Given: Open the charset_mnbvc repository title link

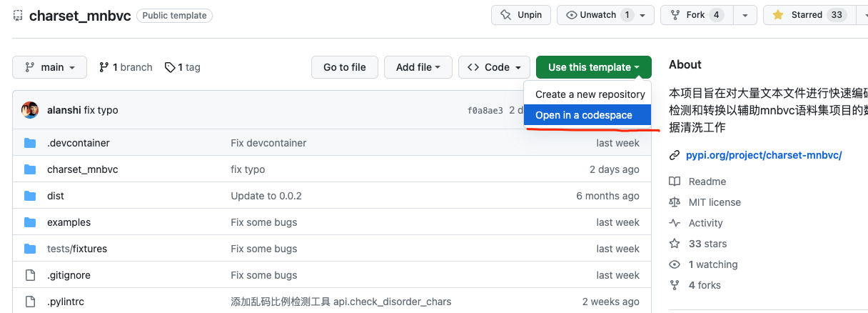Looking at the screenshot, I should (80, 16).
